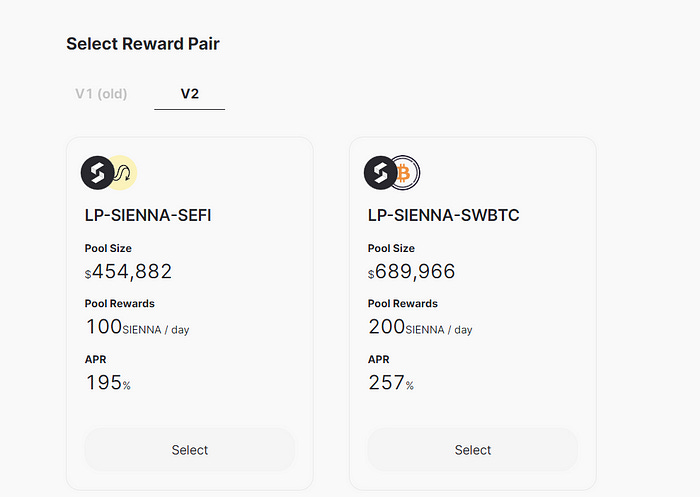Screen dimensions: 700x497
Task: Click the yellow SEFI token icon
Action: [x=125, y=173]
